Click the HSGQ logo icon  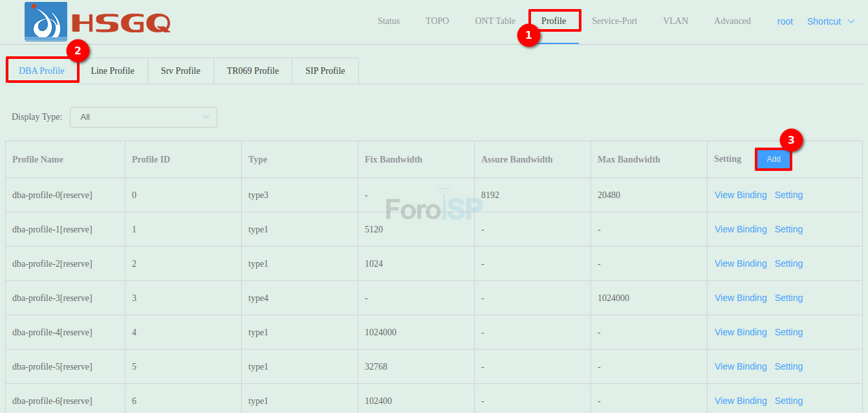pos(45,21)
